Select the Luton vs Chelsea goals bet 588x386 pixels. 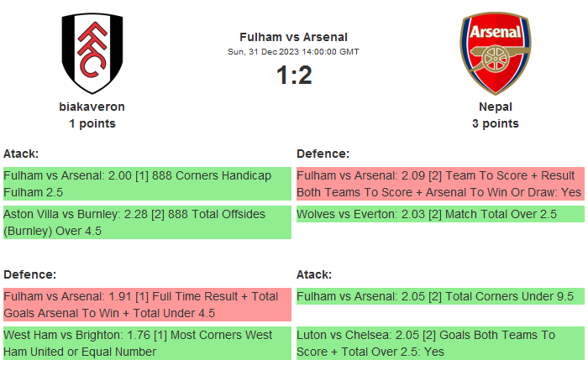click(x=439, y=343)
